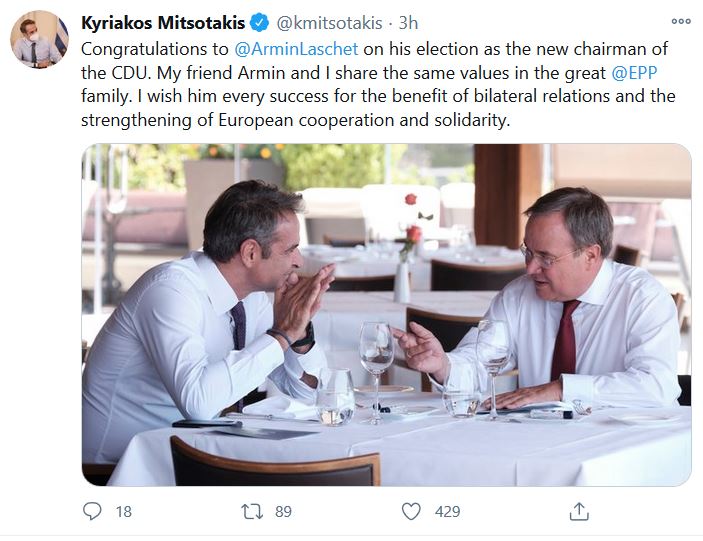Screen dimensions: 703x541
Task: Click the blue verified badge
Action: [255, 23]
